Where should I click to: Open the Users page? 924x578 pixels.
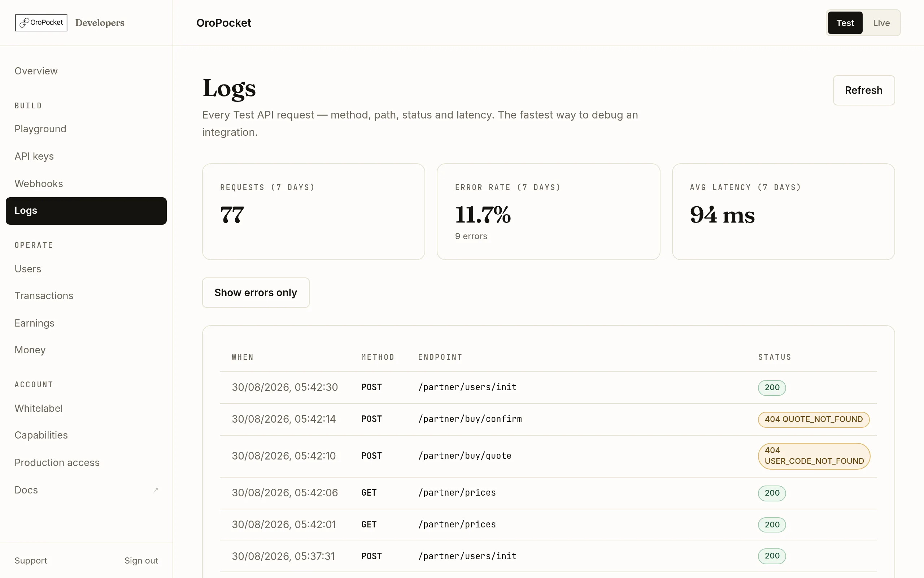click(86, 269)
